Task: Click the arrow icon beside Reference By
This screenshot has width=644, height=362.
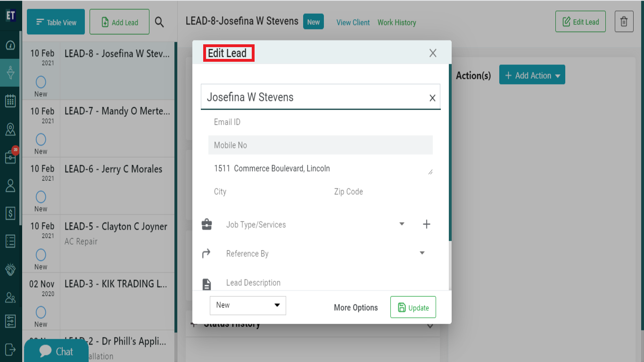Action: click(206, 254)
